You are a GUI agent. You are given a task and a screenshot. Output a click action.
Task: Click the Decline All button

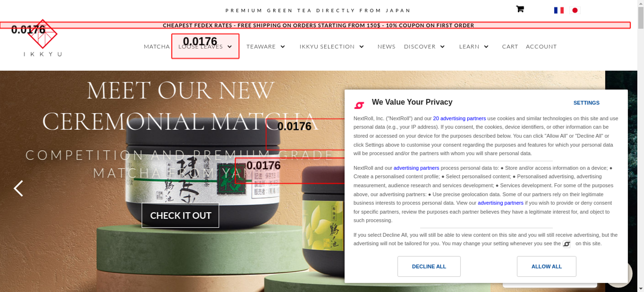(429, 266)
